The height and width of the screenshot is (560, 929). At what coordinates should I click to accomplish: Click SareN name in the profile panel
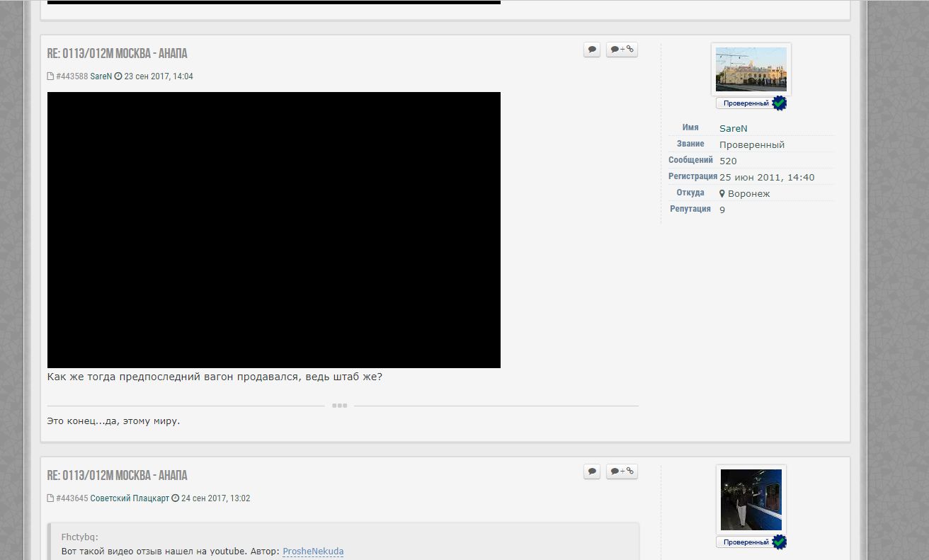pyautogui.click(x=733, y=128)
